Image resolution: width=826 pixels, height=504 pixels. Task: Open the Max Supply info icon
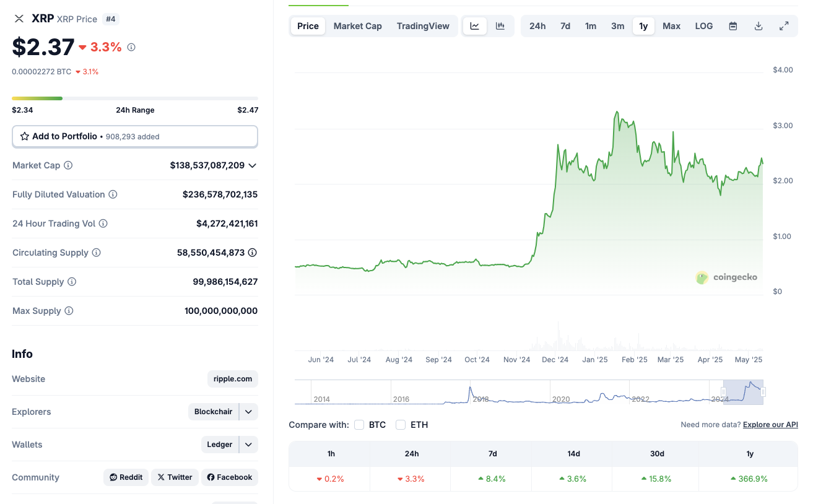pos(69,311)
